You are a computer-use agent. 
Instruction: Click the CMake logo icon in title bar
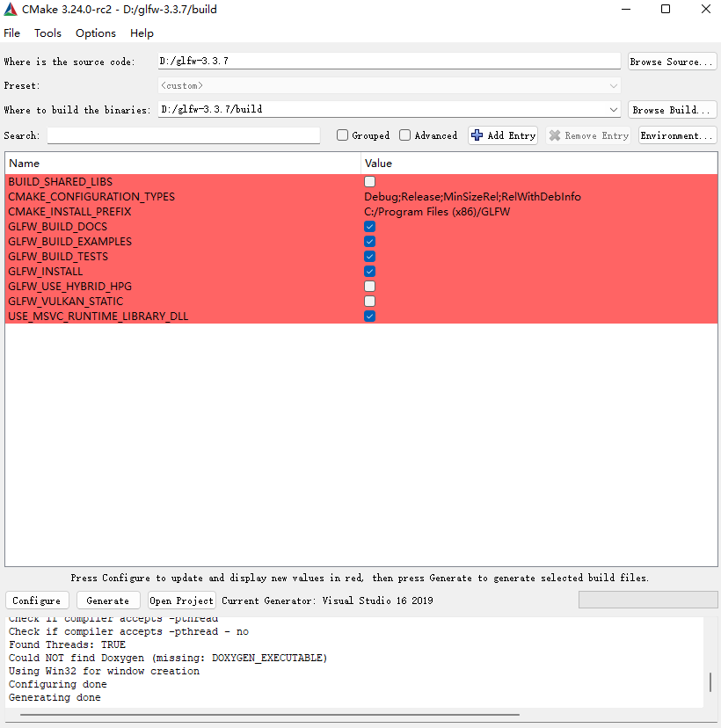click(x=11, y=10)
